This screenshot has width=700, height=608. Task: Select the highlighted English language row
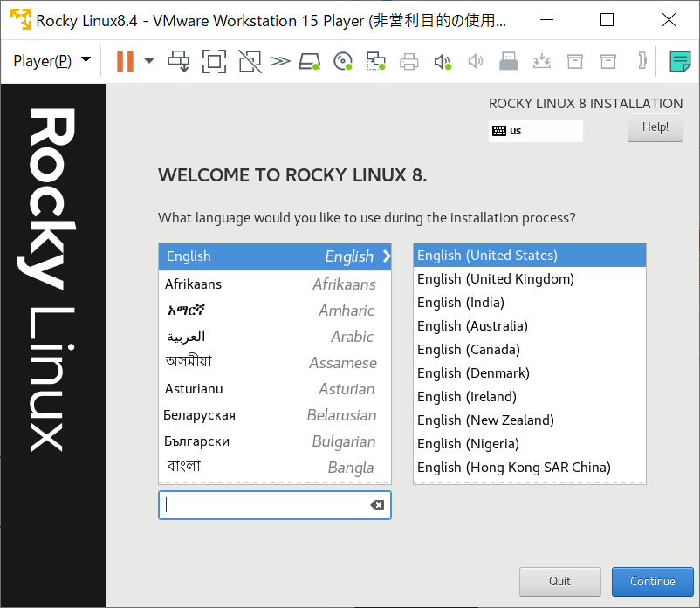pyautogui.click(x=275, y=256)
